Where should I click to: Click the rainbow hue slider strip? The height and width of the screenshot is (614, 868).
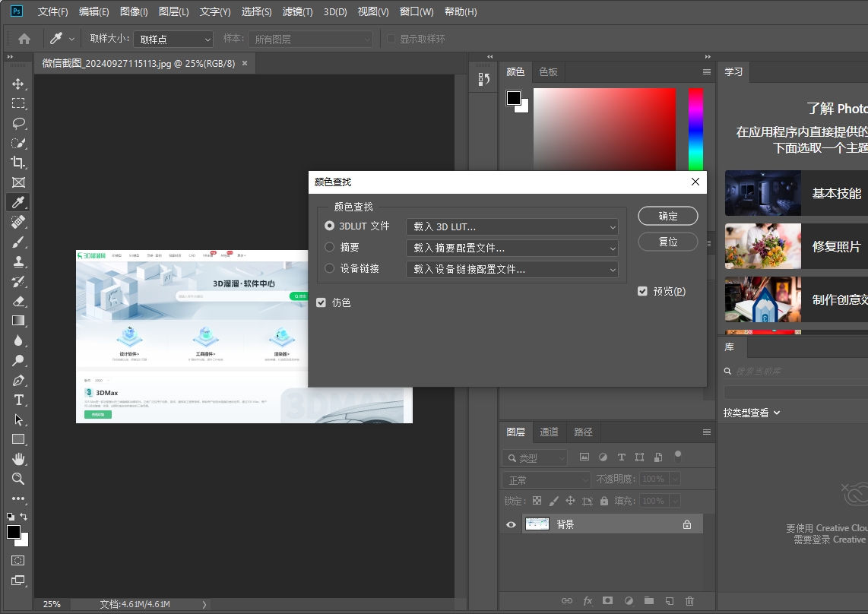pyautogui.click(x=695, y=129)
